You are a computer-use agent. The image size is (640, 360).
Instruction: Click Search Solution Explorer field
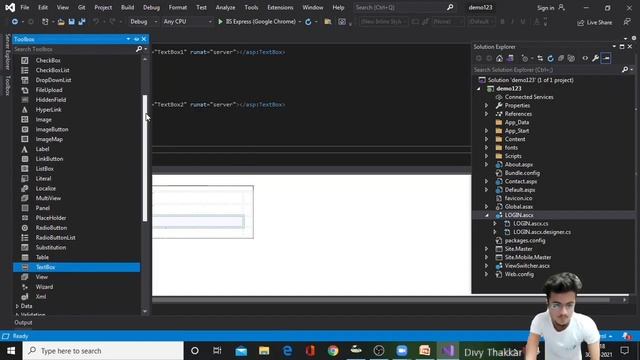tap(547, 70)
